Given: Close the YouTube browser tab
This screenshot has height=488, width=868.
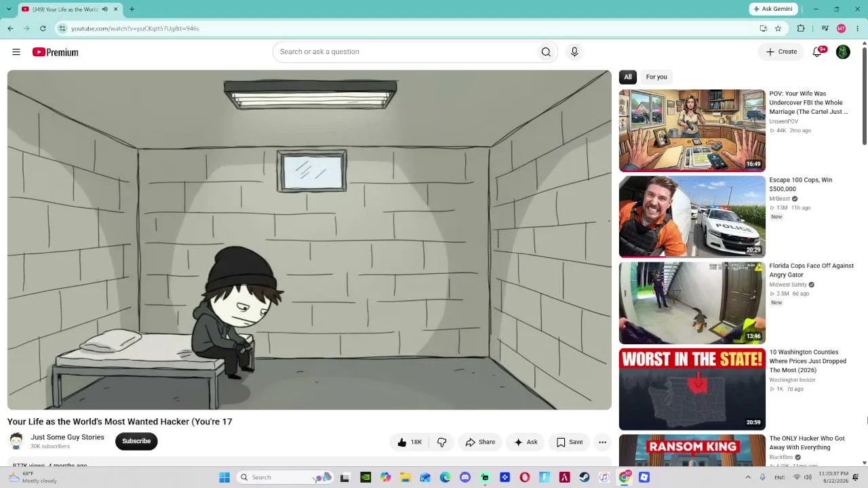Looking at the screenshot, I should coord(115,9).
